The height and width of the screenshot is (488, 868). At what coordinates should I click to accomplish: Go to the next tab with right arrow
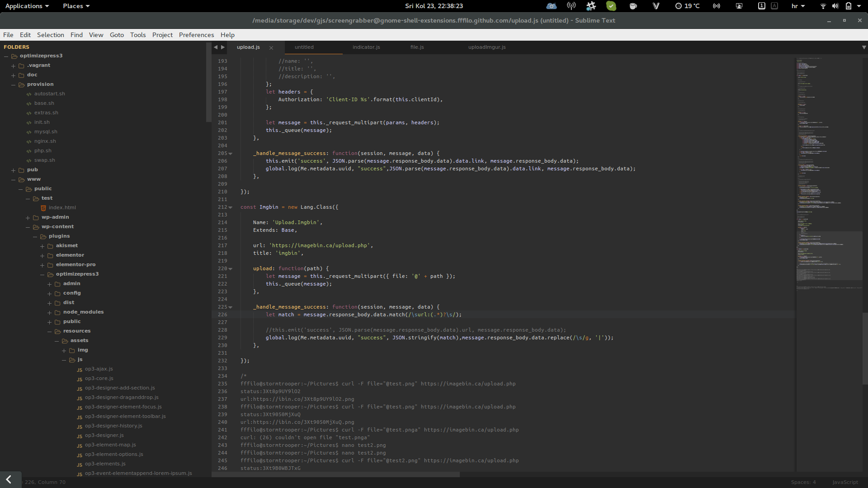(223, 47)
